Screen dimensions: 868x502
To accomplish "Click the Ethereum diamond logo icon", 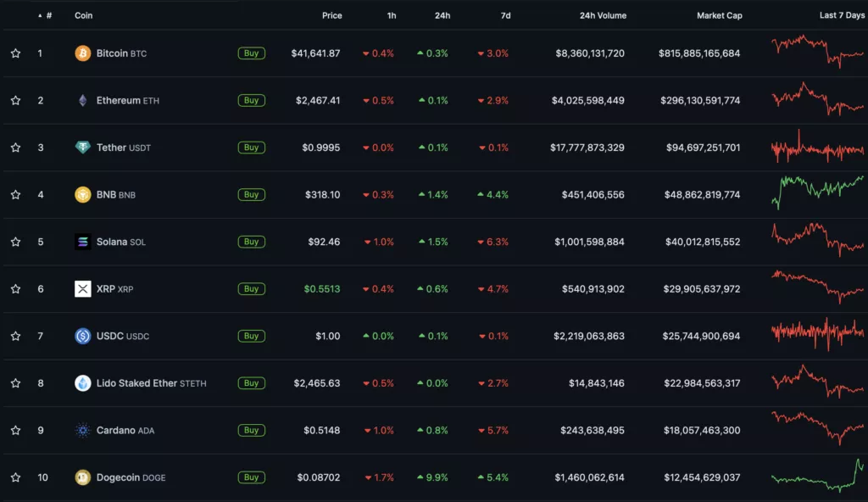I will [82, 100].
